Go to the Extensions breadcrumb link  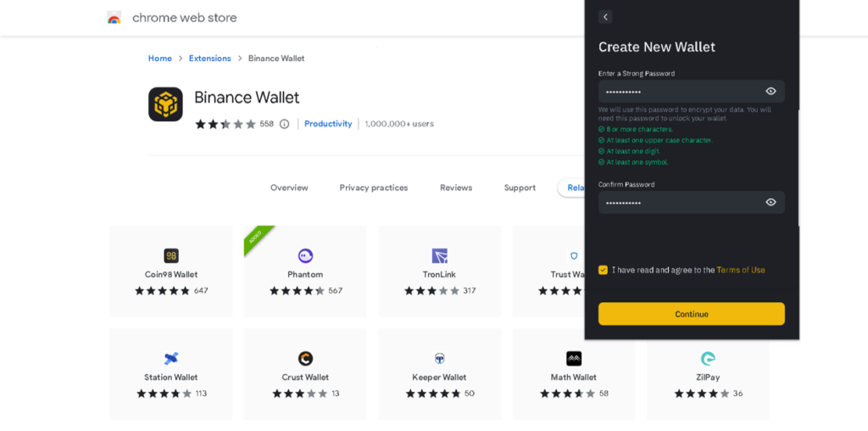tap(210, 59)
